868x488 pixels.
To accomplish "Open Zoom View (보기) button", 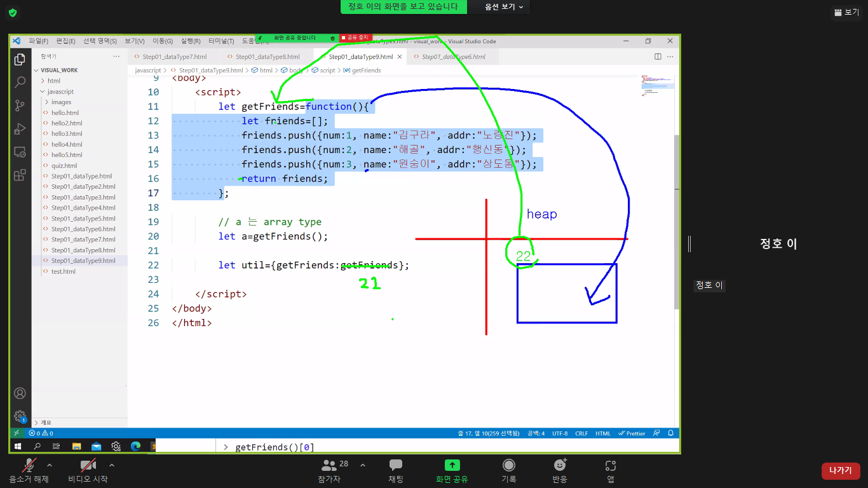I will pos(846,12).
